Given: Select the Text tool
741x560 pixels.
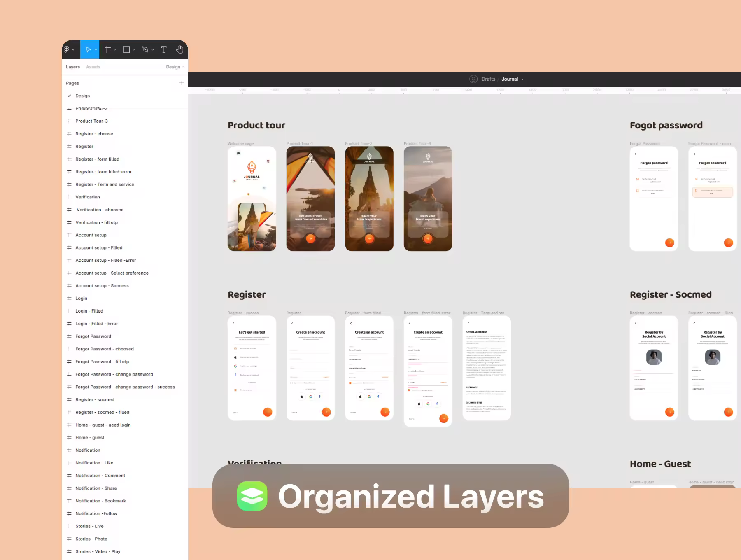Looking at the screenshot, I should [164, 49].
